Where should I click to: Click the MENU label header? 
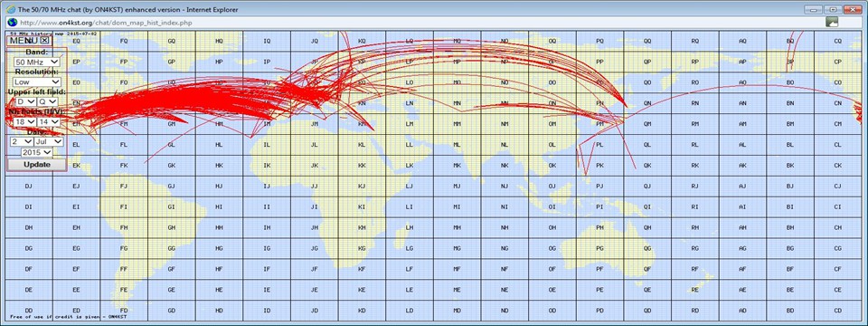(24, 41)
